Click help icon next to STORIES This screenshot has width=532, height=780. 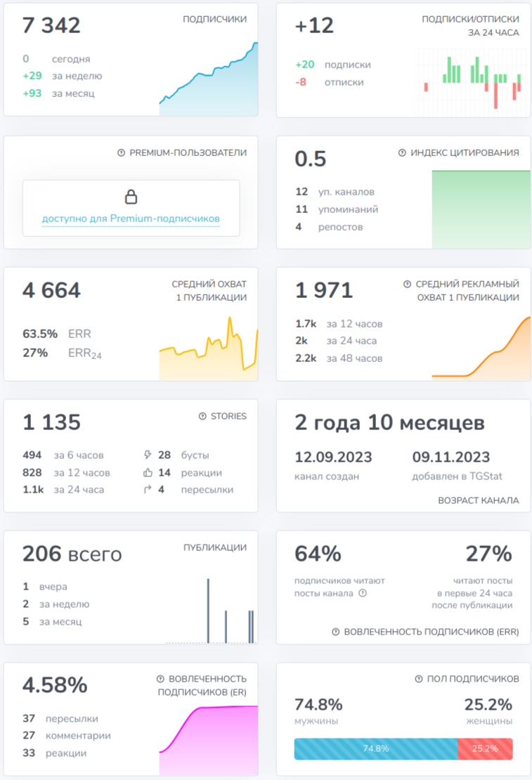coord(202,416)
